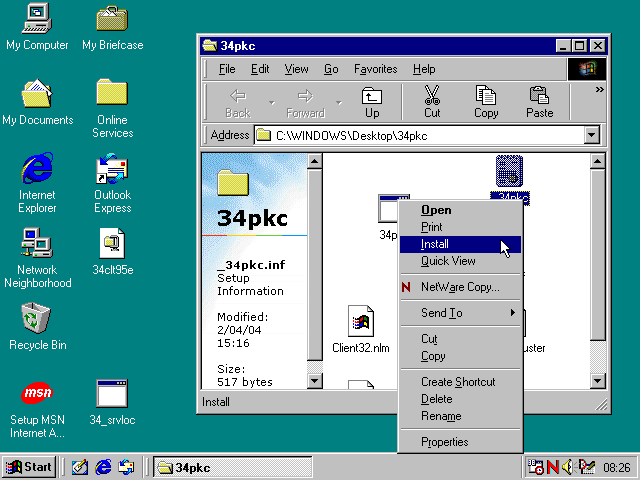
Task: Select the Client32.nlm file icon
Action: tap(360, 323)
